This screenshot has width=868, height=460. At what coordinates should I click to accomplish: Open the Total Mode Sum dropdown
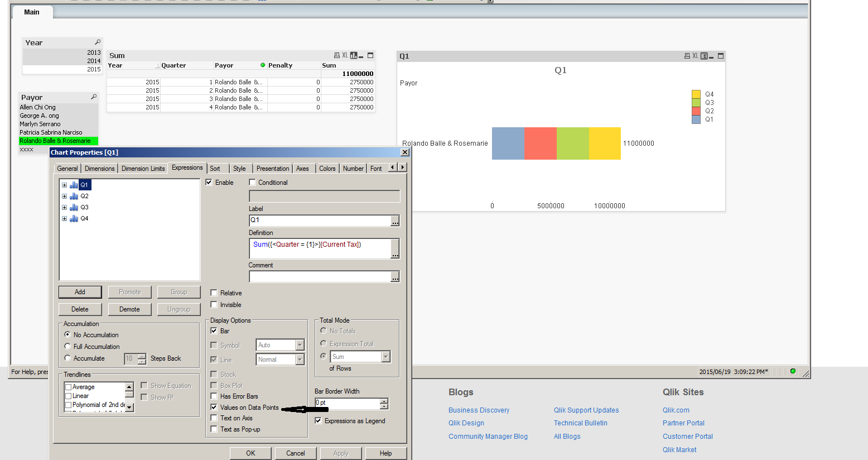pyautogui.click(x=385, y=357)
